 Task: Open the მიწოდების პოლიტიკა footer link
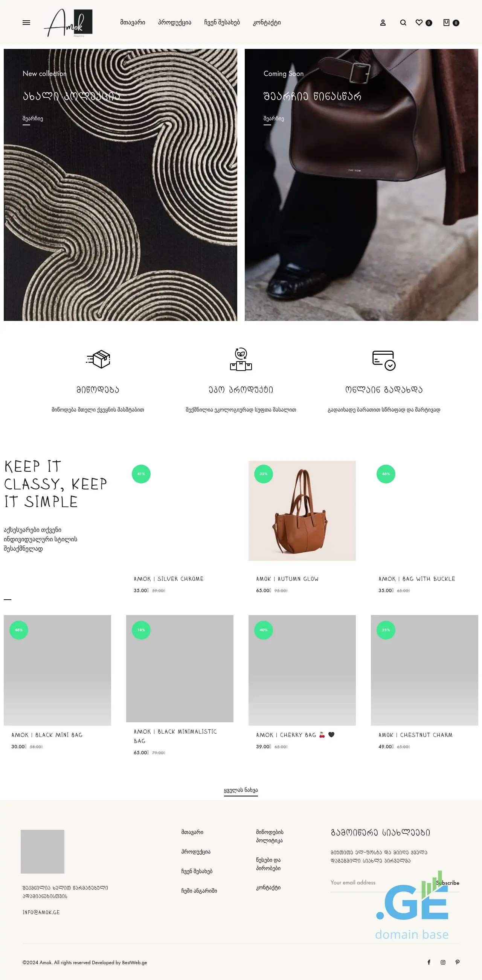click(x=270, y=836)
